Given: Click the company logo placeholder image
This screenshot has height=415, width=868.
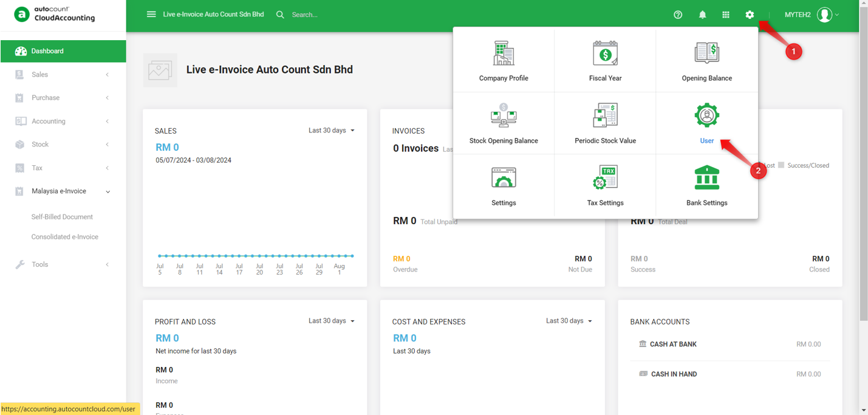Looking at the screenshot, I should pos(160,70).
